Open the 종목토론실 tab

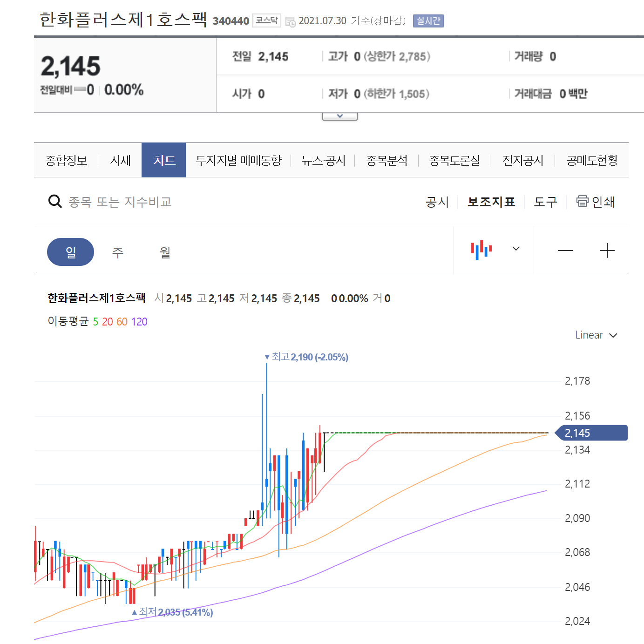click(454, 161)
